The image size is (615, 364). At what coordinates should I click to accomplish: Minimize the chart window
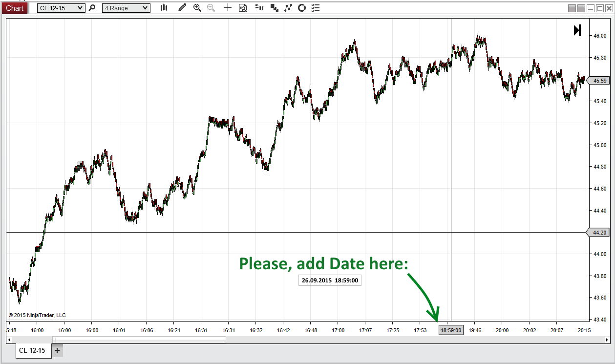click(590, 8)
